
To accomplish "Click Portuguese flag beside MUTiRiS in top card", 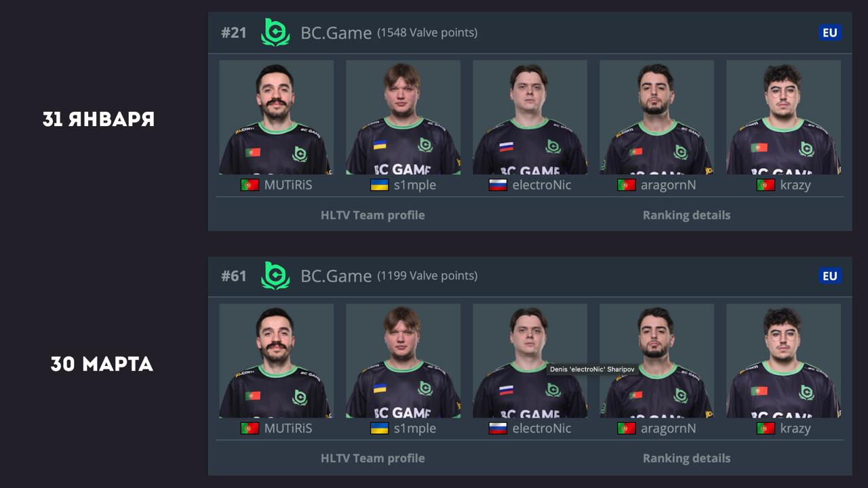I will (250, 185).
